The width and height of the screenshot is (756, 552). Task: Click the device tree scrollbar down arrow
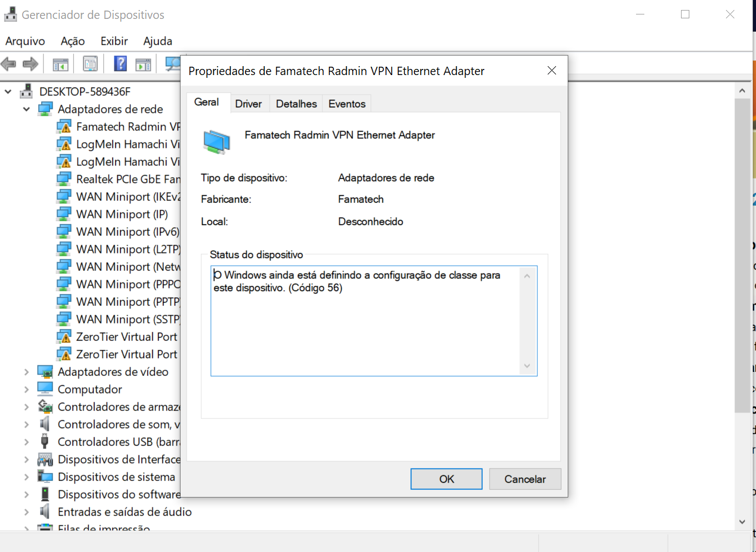coord(742,521)
